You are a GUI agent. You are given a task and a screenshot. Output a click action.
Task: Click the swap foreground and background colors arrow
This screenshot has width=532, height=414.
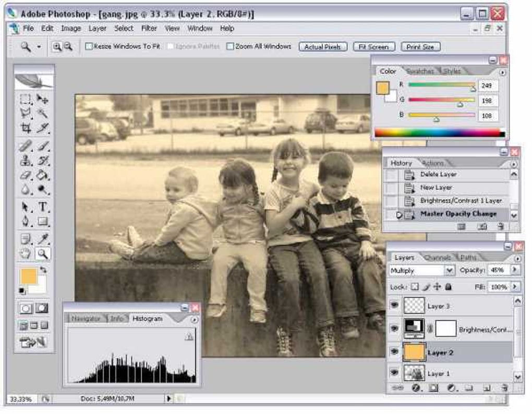coord(43,270)
